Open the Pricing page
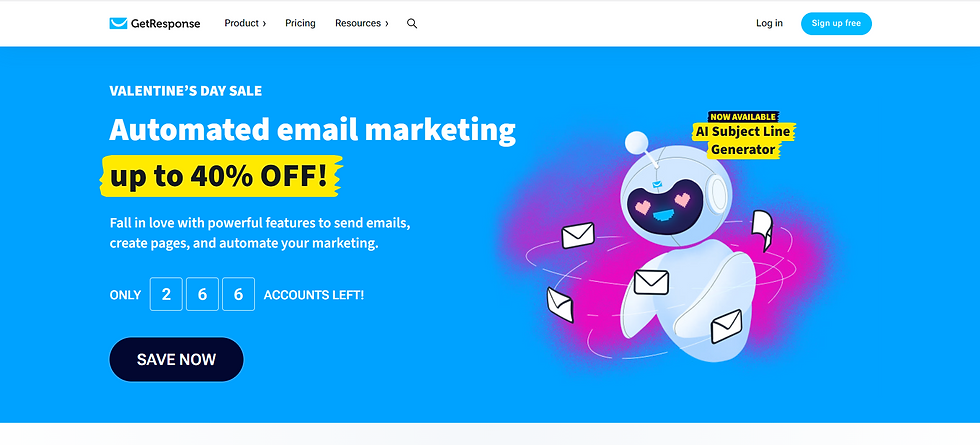This screenshot has width=980, height=445. click(x=300, y=23)
